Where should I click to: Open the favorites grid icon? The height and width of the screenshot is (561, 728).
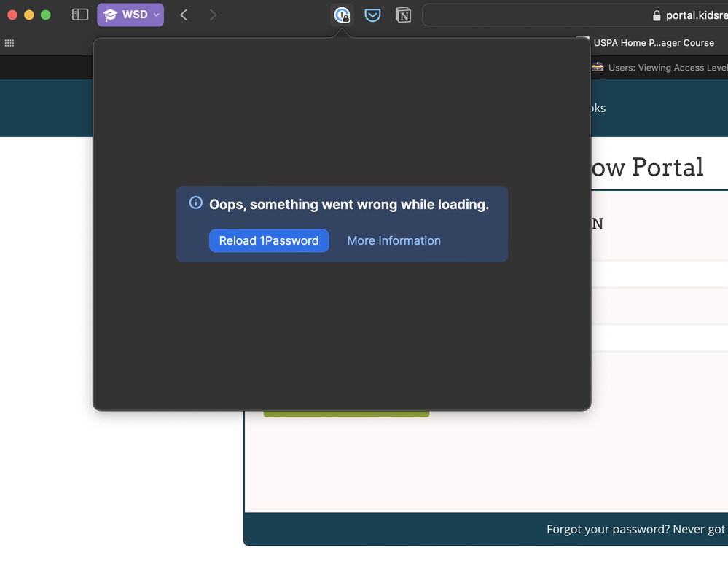click(9, 43)
